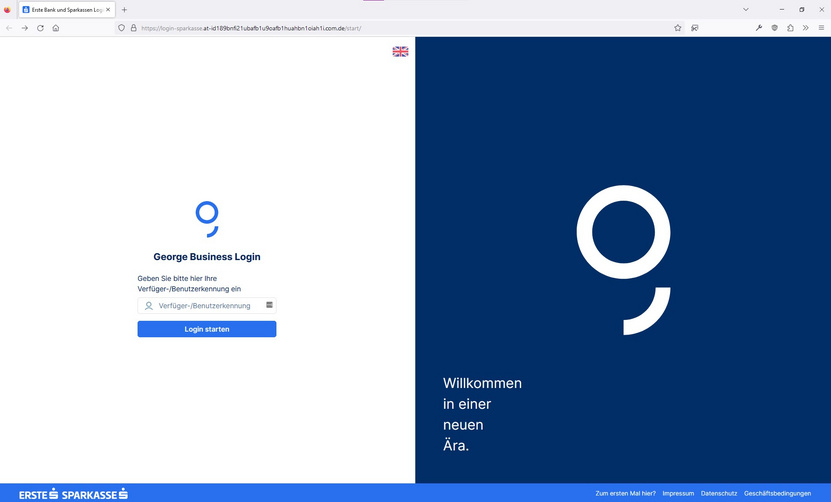The image size is (831, 502).
Task: Click the Firefox icon at the tab bar start
Action: pyautogui.click(x=7, y=10)
